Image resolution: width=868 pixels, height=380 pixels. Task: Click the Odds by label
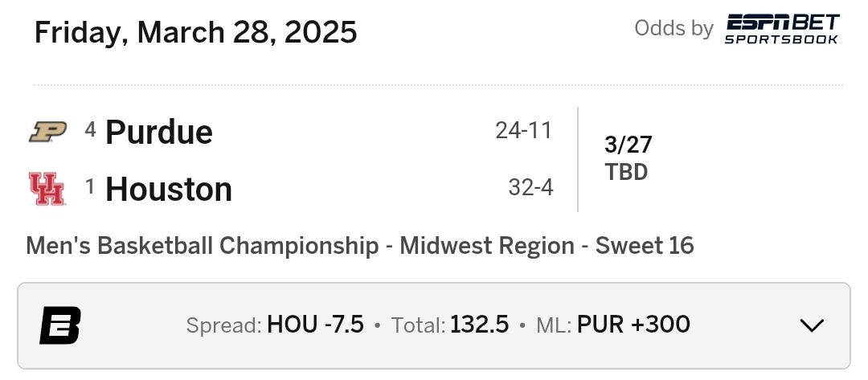(x=674, y=28)
